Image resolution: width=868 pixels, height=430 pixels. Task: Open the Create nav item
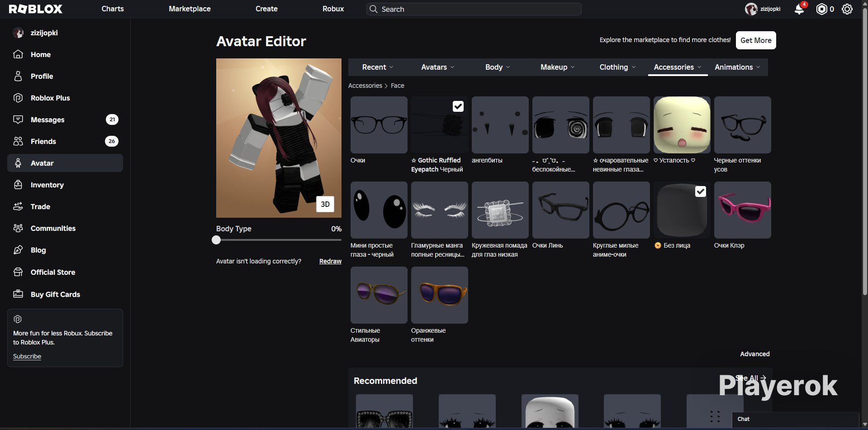click(266, 9)
